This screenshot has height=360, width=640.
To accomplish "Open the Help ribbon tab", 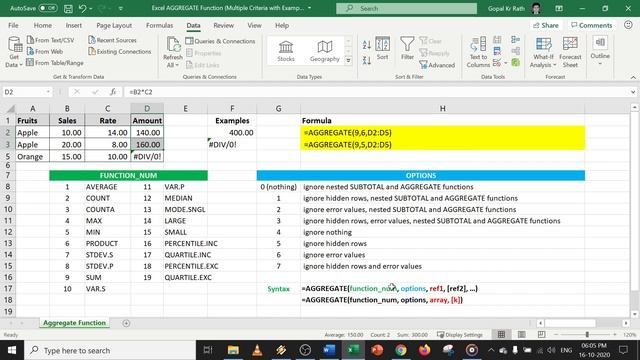I will click(282, 25).
